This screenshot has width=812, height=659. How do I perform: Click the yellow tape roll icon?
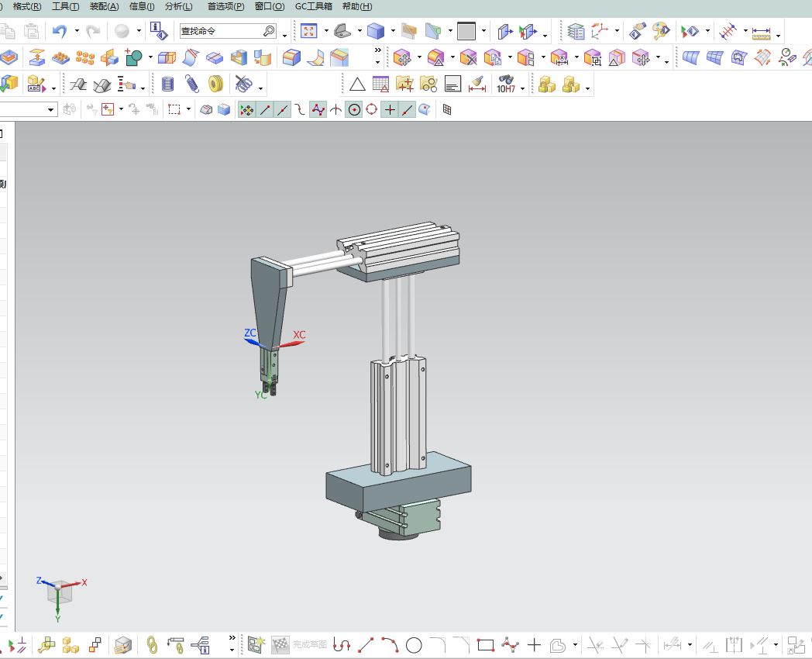(x=215, y=84)
